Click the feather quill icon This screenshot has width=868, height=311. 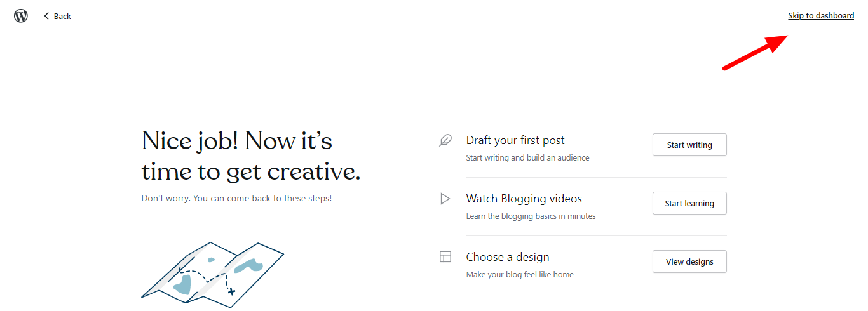pos(445,140)
